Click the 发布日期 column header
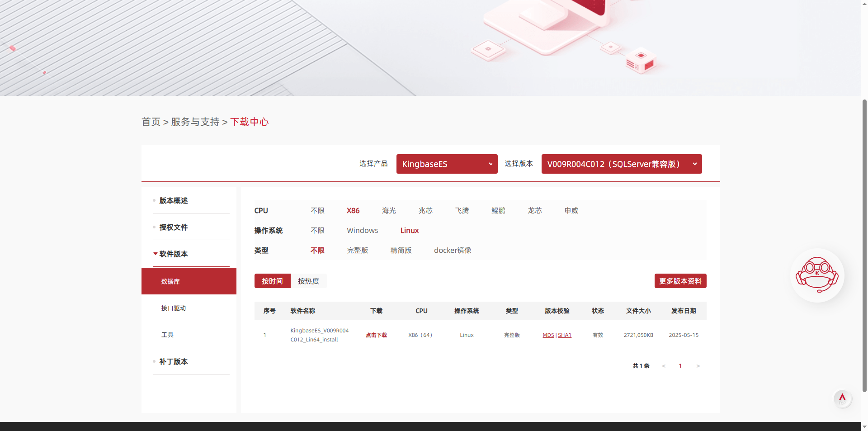Screen dimensions: 868x431 coord(684,311)
